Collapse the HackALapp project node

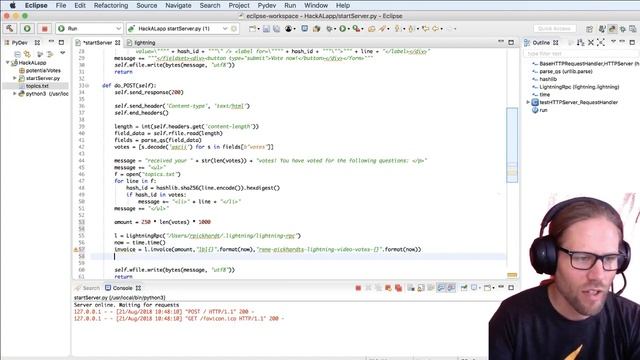7,62
